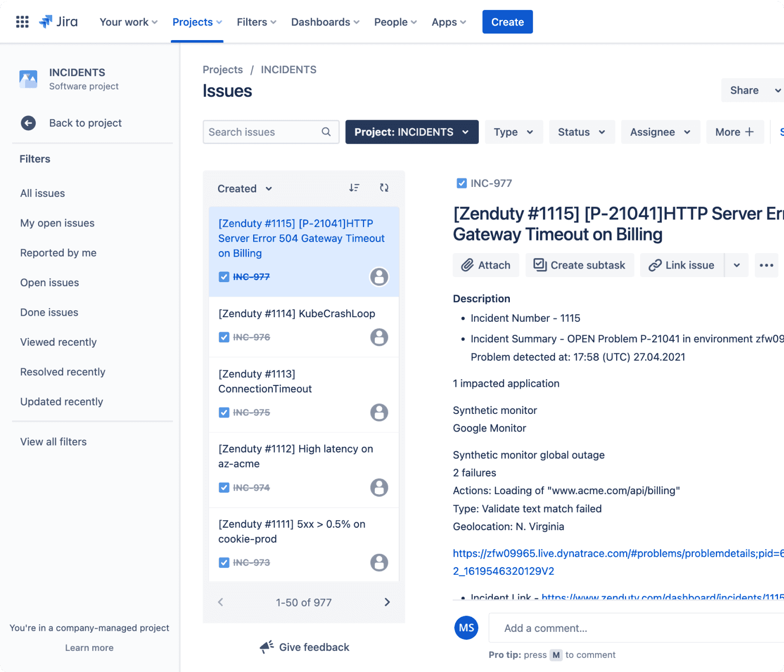
Task: Click the INCIDENTS project avatar icon
Action: (x=29, y=79)
